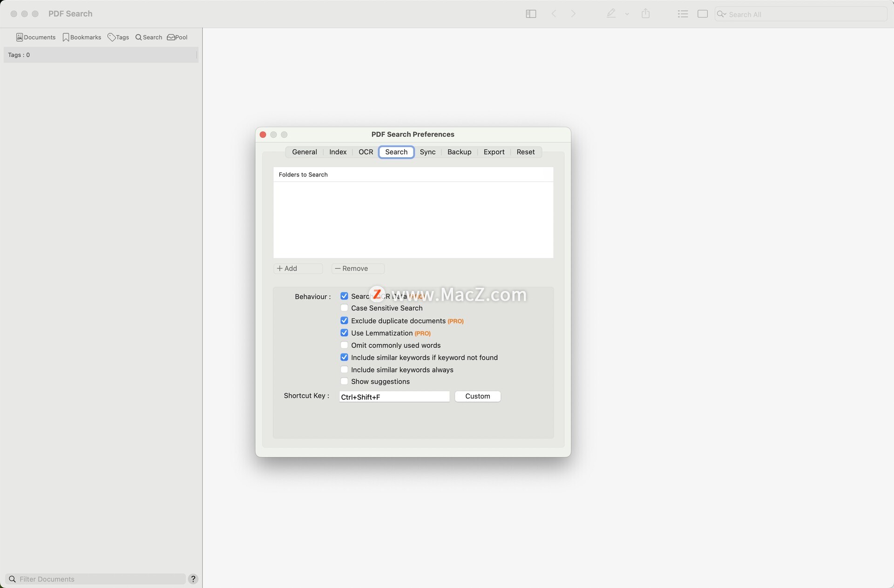Click the Filter Documents field
This screenshot has height=588, width=894.
(x=96, y=579)
